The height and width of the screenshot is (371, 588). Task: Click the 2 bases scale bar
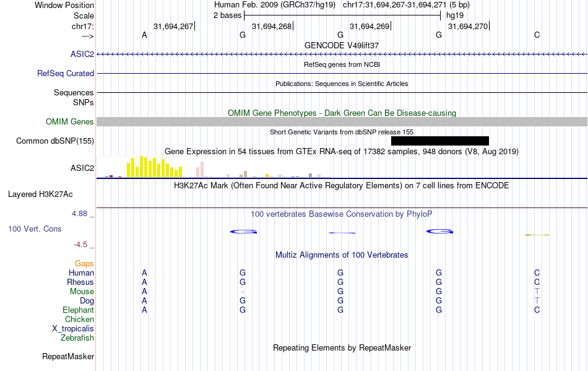342,15
